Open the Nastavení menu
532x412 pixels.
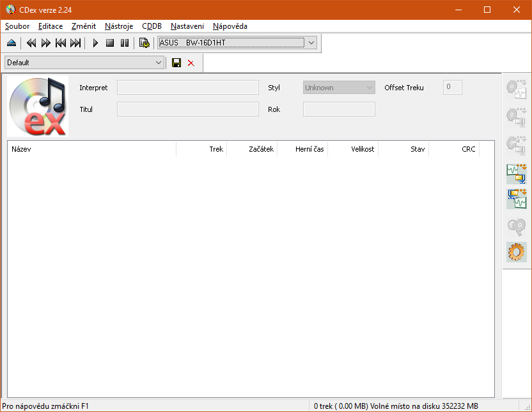click(187, 26)
